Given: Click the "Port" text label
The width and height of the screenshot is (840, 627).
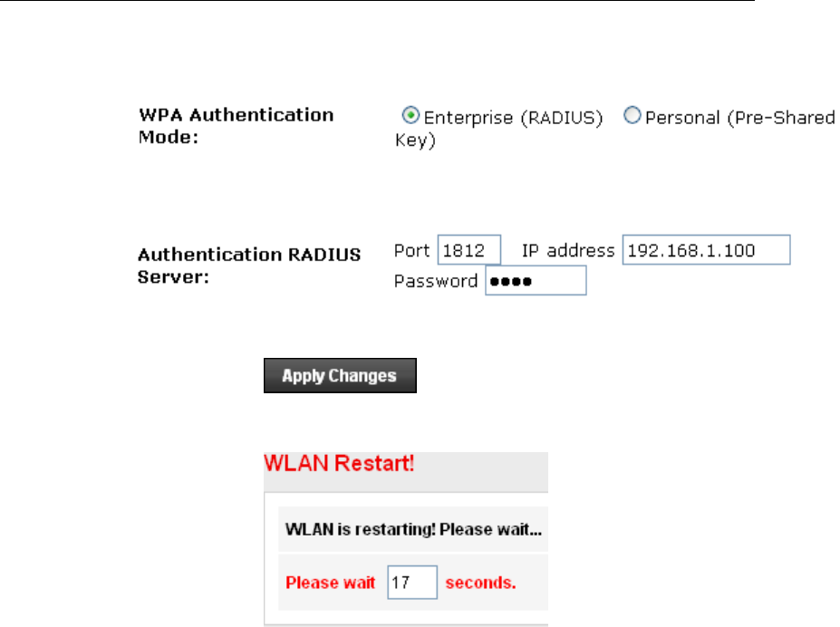Looking at the screenshot, I should click(x=412, y=251).
